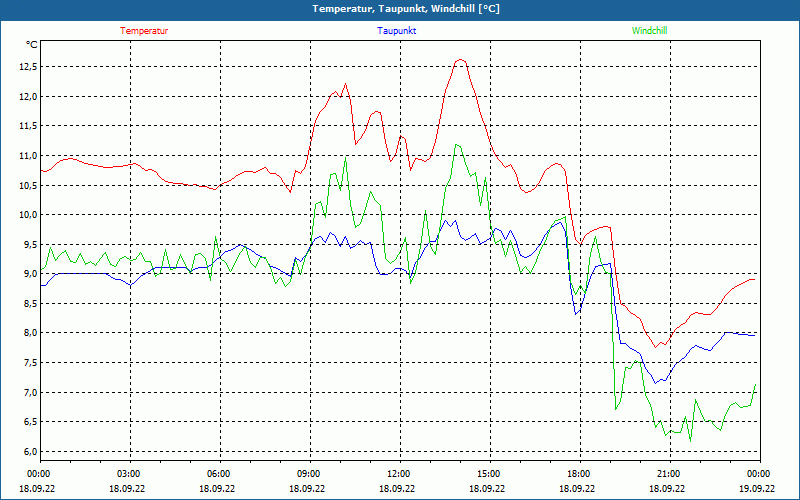
Task: Click the 9,5 y-axis value
Action: click(31, 244)
